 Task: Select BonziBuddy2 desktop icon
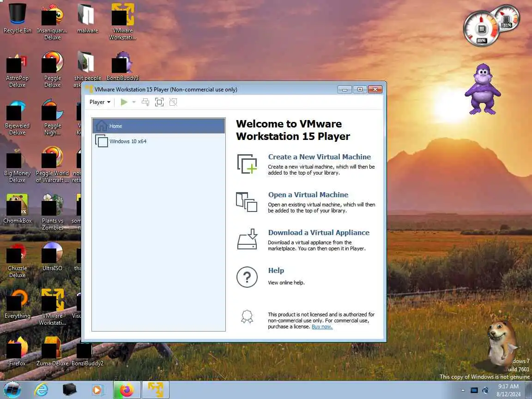tap(88, 355)
